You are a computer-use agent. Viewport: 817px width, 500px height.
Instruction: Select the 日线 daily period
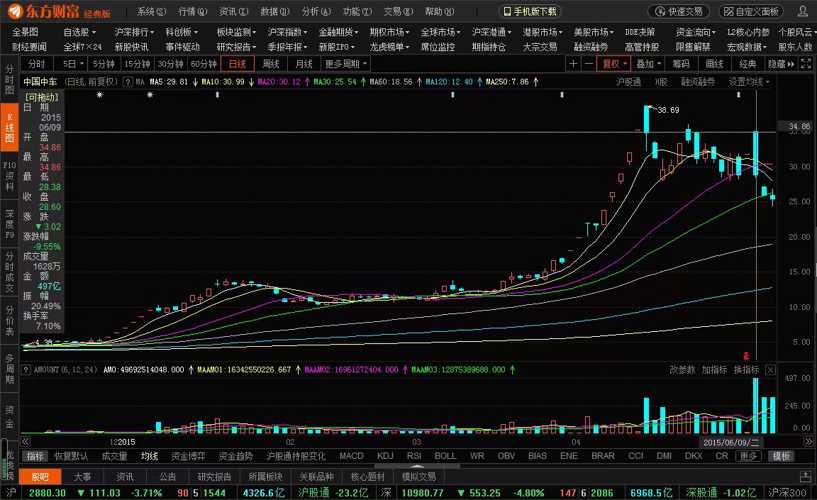click(238, 64)
